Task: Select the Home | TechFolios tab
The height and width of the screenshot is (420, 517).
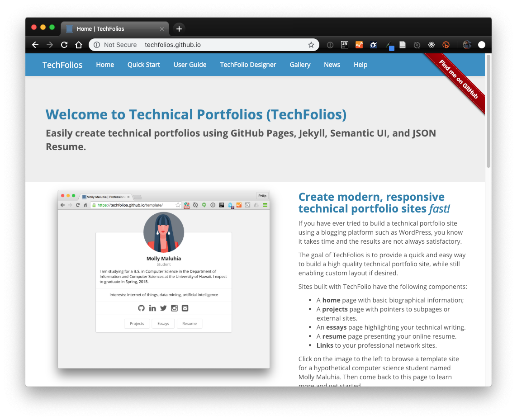Action: coord(114,29)
